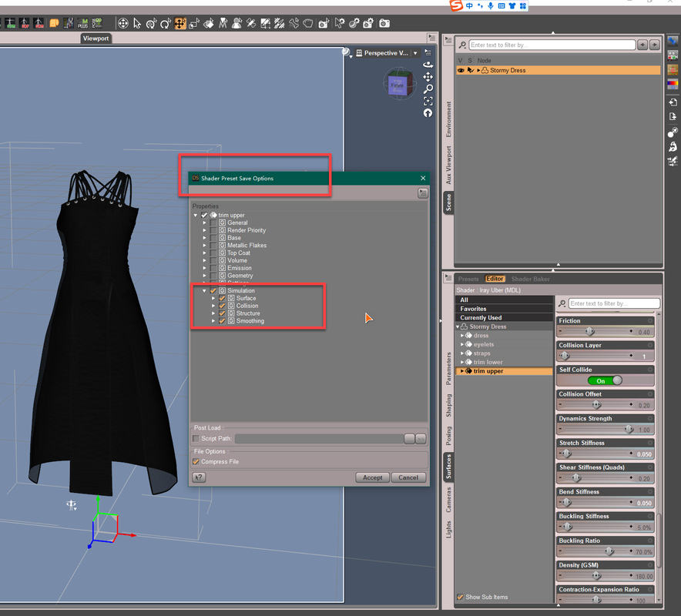Select the Rotate tool in toolbar
This screenshot has height=616, width=681.
coord(166,23)
